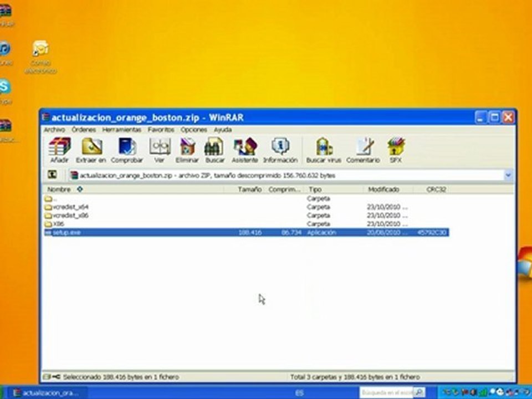The image size is (532, 399).
Task: Click the SFX toolbar icon
Action: tap(396, 150)
